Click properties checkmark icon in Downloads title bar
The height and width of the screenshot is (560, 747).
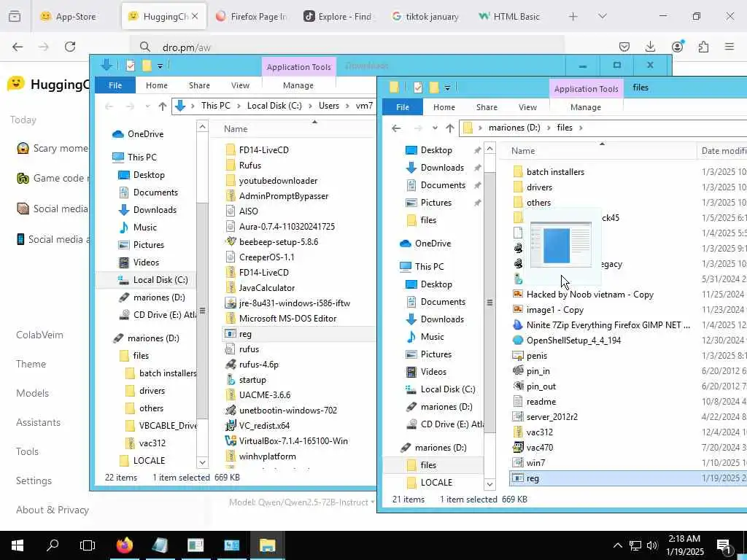coord(130,66)
